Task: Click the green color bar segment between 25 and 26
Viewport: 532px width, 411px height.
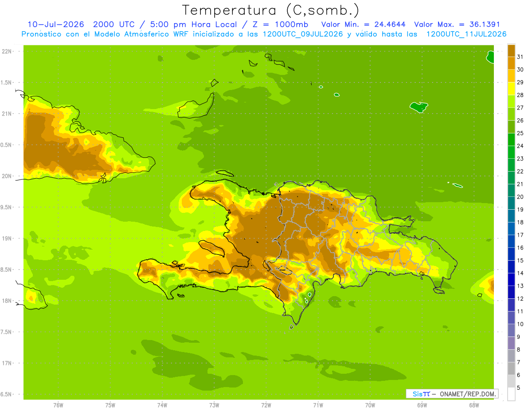Action: click(511, 127)
